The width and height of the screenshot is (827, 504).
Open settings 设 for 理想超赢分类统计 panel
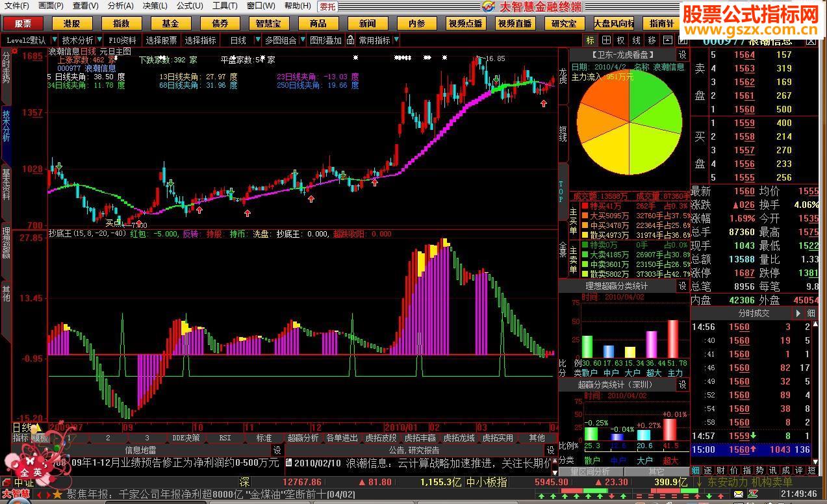coord(682,286)
